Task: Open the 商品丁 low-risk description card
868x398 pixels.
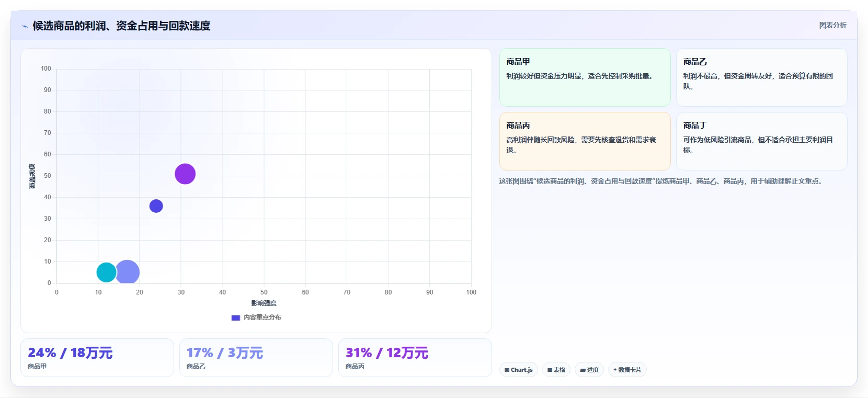Action: click(x=761, y=141)
